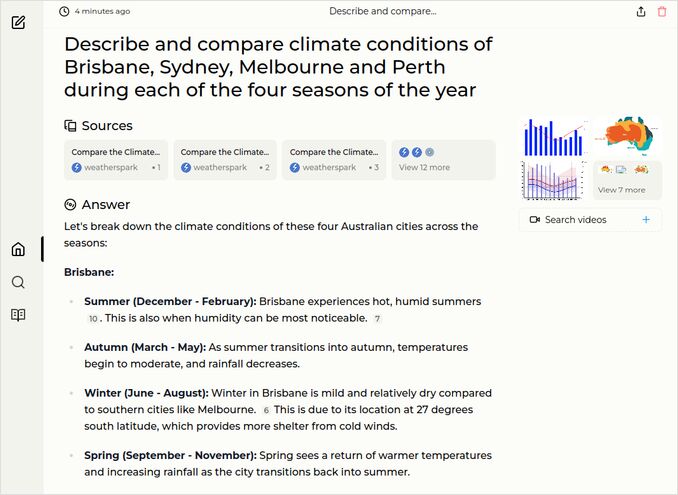Open first weatherspark source card
The height and width of the screenshot is (495, 678).
[116, 160]
